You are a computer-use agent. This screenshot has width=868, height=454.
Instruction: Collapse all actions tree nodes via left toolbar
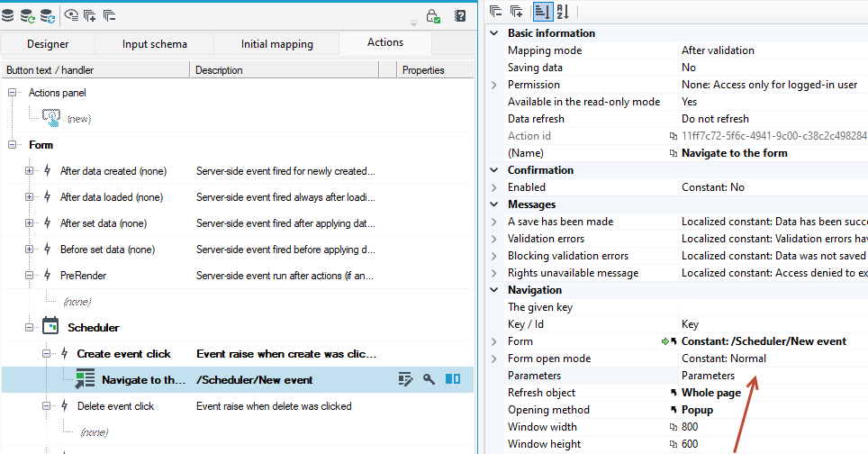[109, 15]
